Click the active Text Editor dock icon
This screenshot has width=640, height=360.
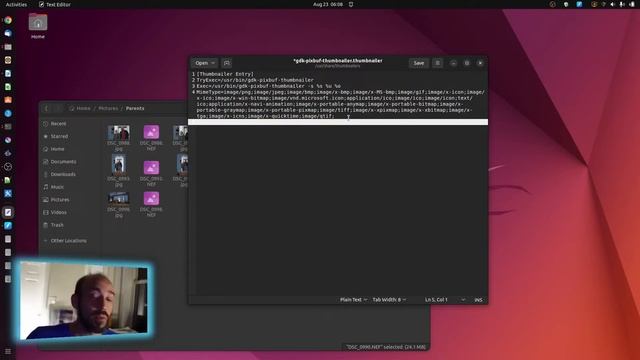tap(8, 212)
